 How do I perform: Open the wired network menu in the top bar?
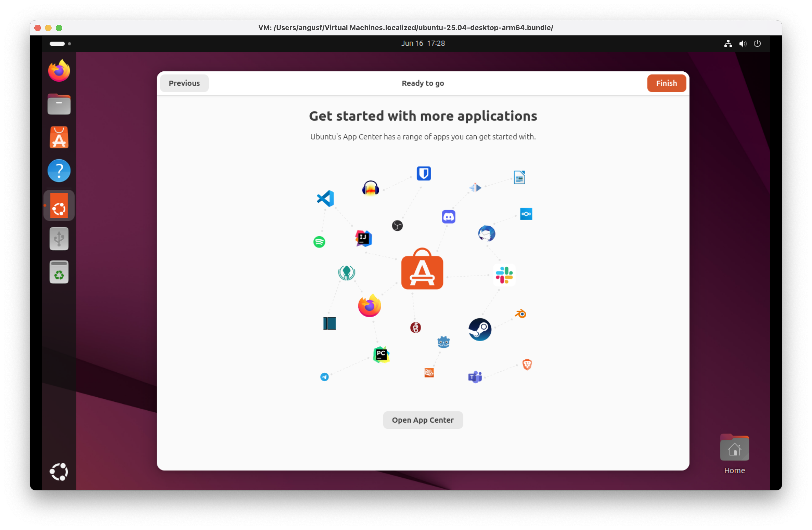coord(728,43)
